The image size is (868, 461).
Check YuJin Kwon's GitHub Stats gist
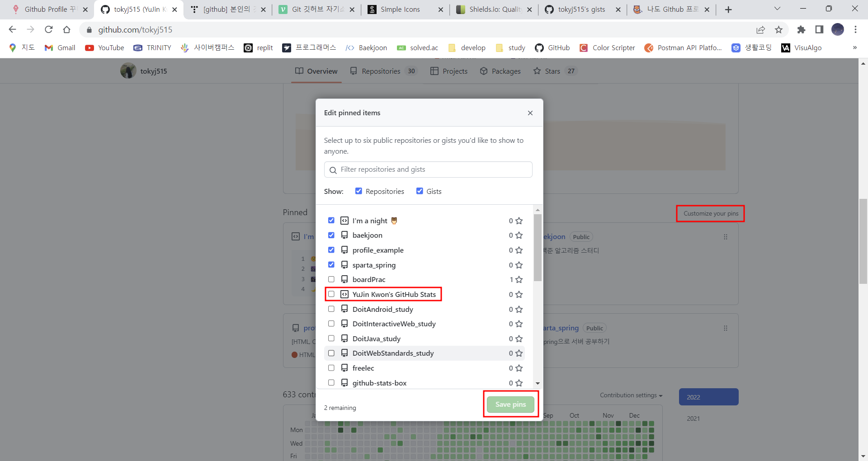coord(331,294)
